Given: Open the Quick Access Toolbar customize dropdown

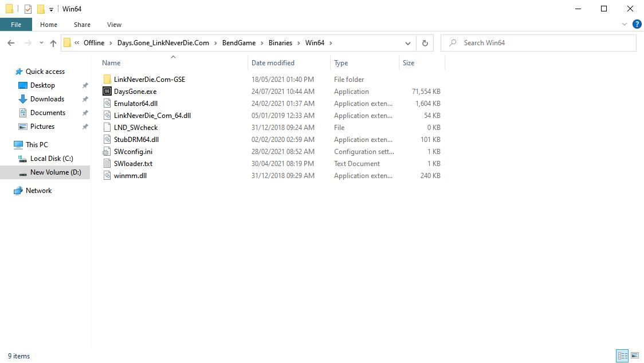Looking at the screenshot, I should click(x=51, y=10).
